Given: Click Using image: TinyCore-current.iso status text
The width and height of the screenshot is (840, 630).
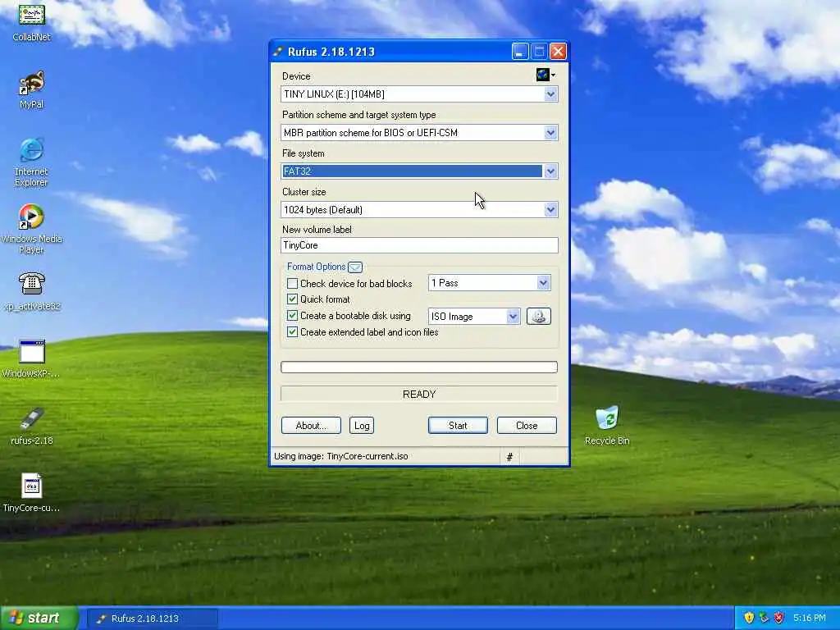Looking at the screenshot, I should 340,456.
